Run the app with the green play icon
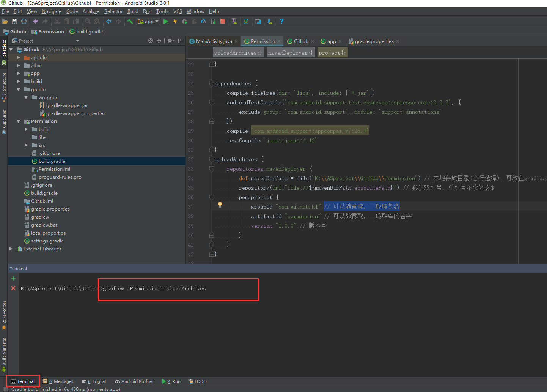This screenshot has width=547, height=392. 166,22
